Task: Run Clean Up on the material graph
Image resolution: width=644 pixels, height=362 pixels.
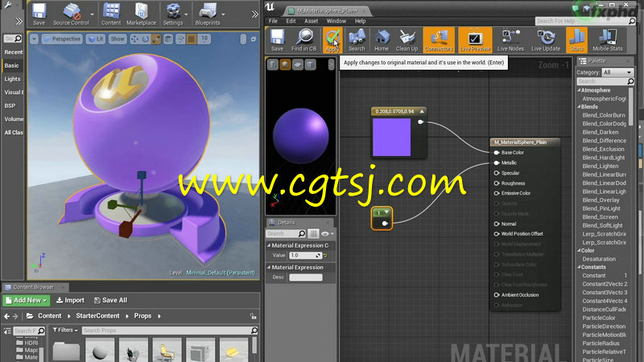Action: pyautogui.click(x=407, y=39)
